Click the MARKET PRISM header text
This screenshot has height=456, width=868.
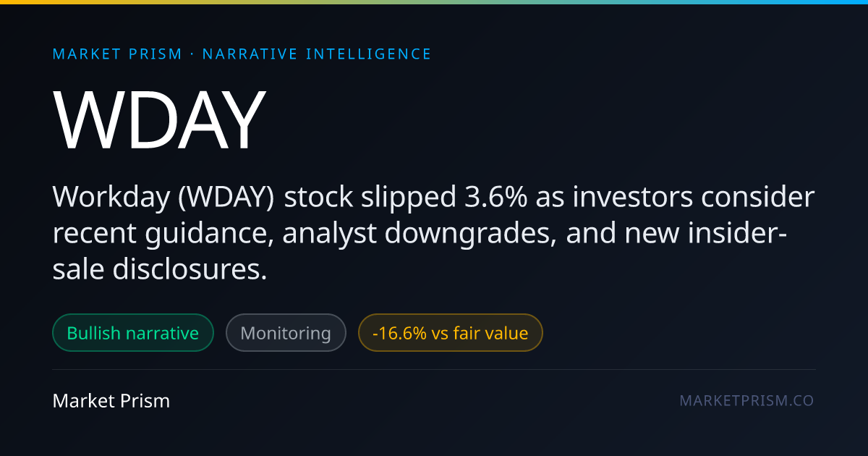click(118, 54)
